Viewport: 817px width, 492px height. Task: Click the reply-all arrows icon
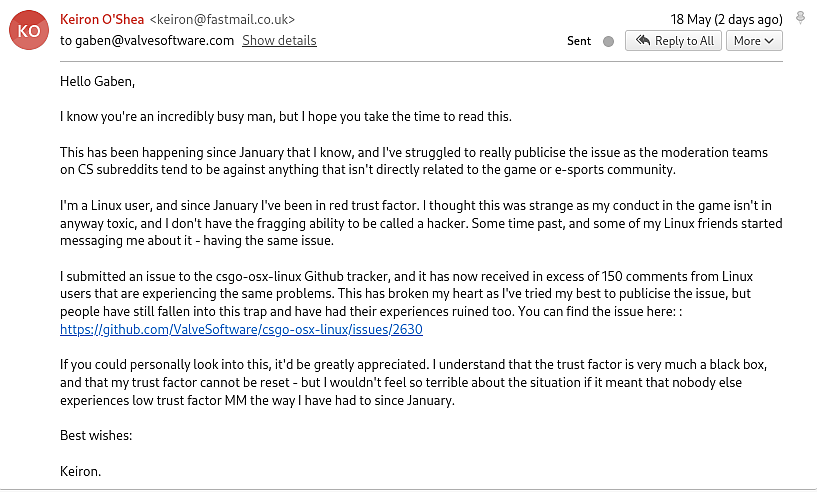tap(643, 40)
